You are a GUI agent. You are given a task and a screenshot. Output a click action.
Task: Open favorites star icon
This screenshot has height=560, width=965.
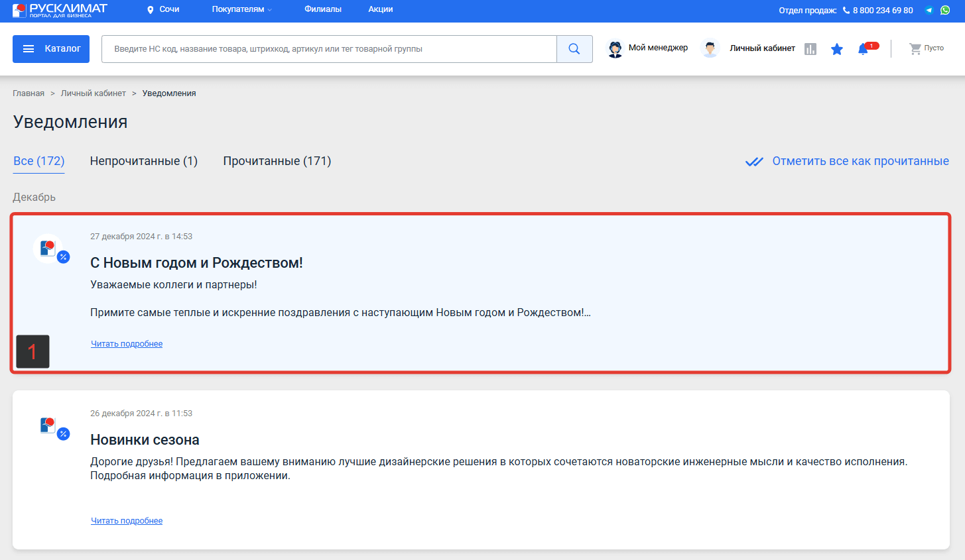pos(837,49)
